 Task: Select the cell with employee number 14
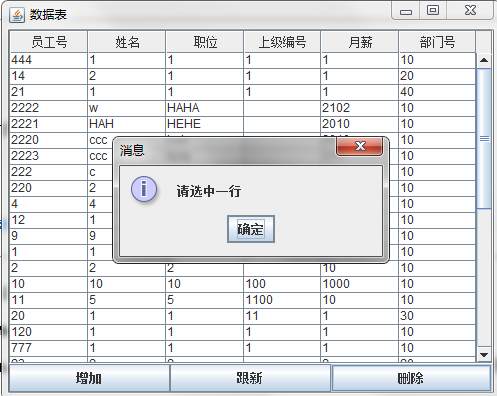tap(49, 76)
